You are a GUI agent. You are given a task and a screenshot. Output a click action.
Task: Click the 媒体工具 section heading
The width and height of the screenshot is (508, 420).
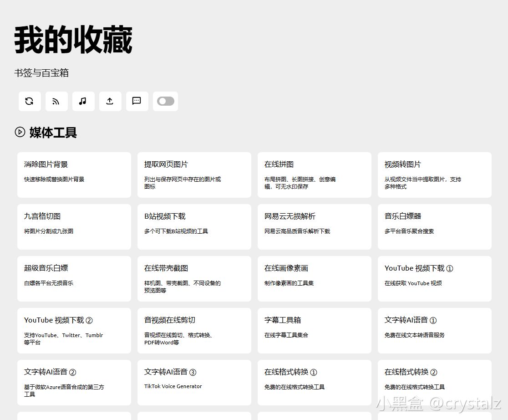[53, 132]
